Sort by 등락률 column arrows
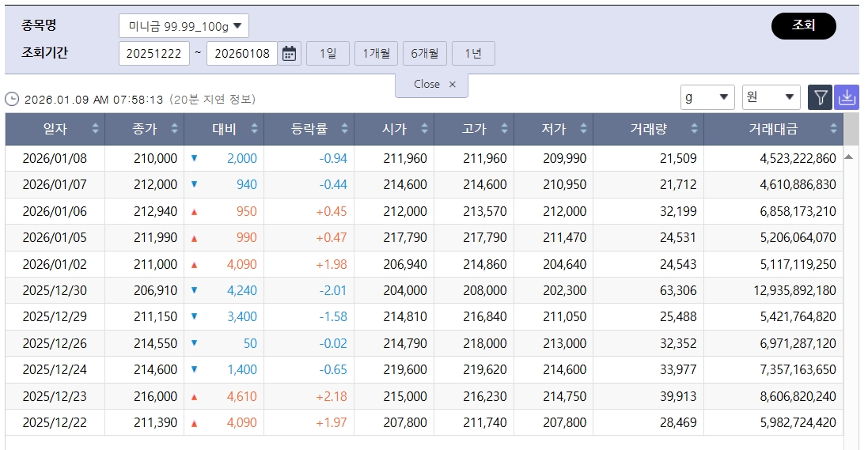The width and height of the screenshot is (868, 450). click(x=343, y=129)
